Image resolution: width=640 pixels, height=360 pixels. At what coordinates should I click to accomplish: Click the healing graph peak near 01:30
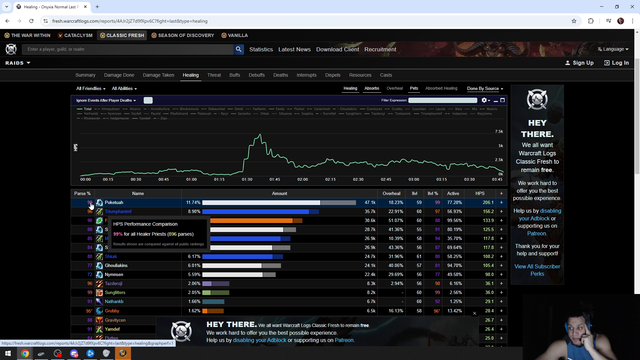259,135
